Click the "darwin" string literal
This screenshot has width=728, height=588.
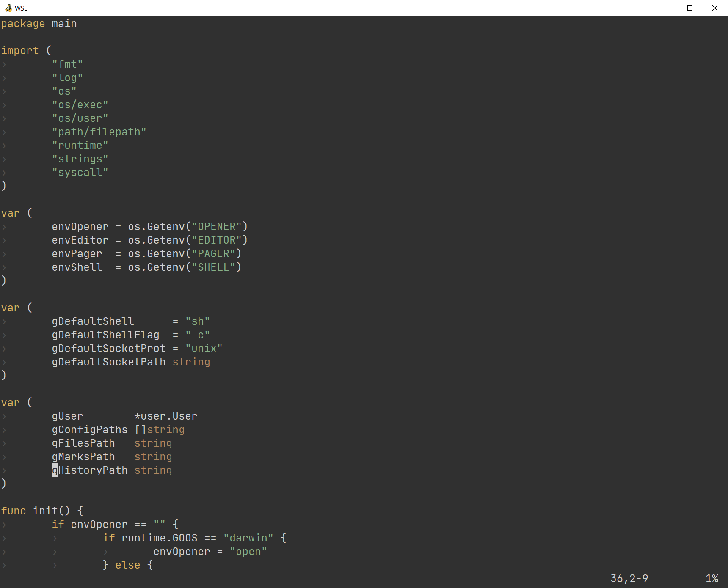pyautogui.click(x=248, y=538)
